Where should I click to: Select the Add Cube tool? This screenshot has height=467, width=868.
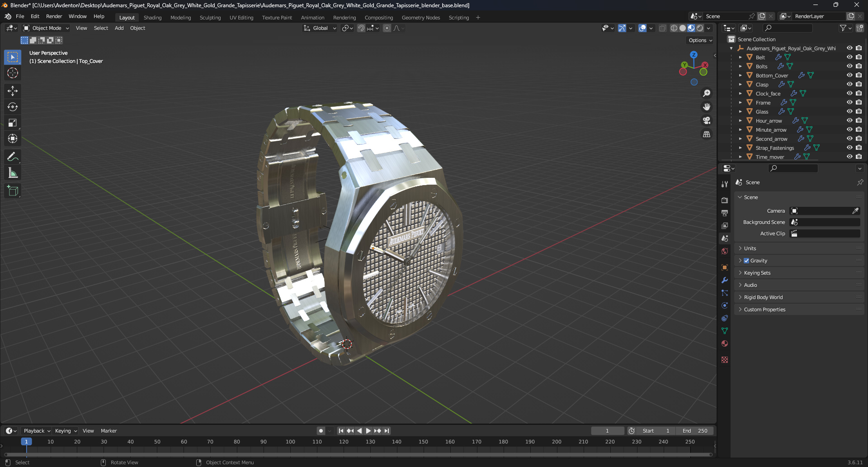point(13,191)
